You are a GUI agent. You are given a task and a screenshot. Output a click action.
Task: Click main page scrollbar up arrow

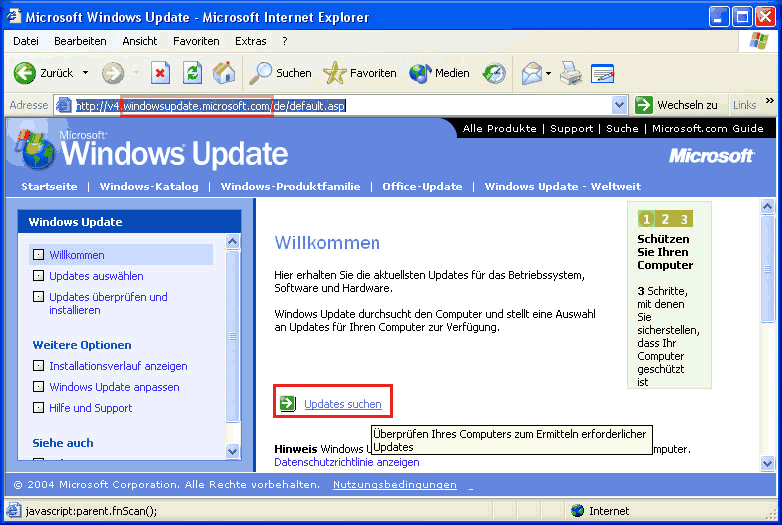pyautogui.click(x=767, y=206)
